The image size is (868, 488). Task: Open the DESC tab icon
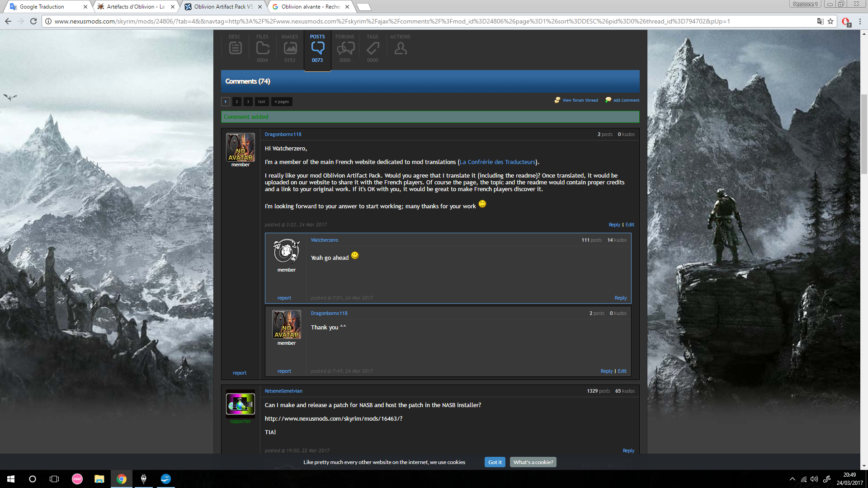point(235,48)
